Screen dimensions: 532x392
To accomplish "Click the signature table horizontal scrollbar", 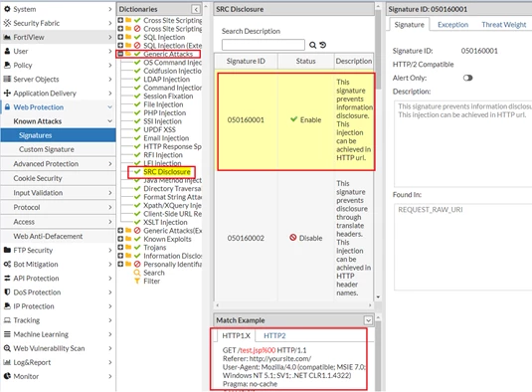I will coord(293,305).
